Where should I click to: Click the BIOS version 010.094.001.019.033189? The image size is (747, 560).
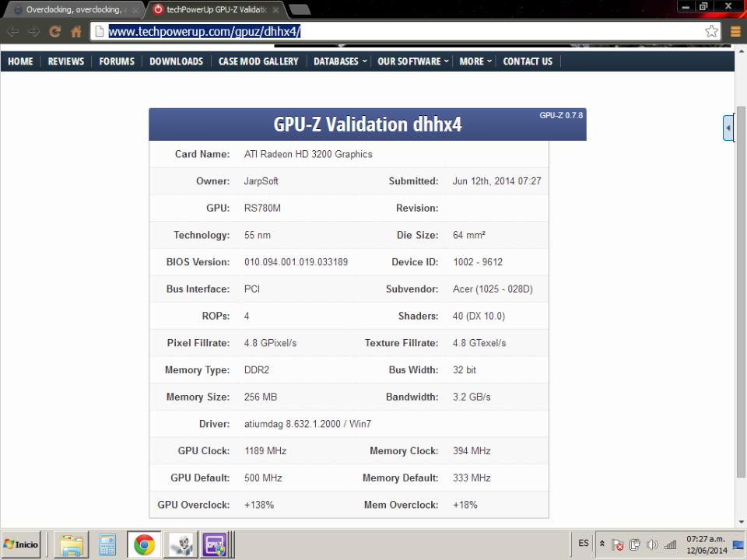[296, 262]
